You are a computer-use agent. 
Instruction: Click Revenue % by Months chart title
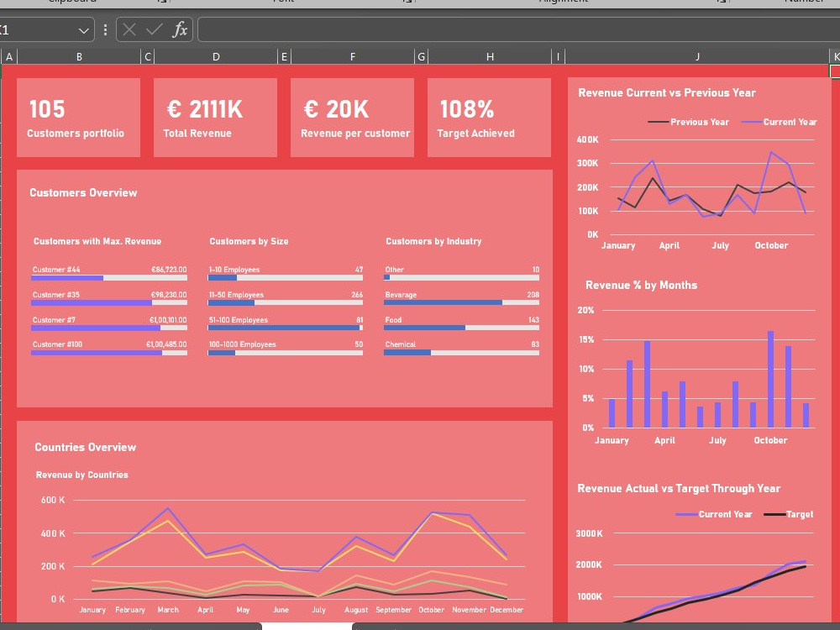641,285
